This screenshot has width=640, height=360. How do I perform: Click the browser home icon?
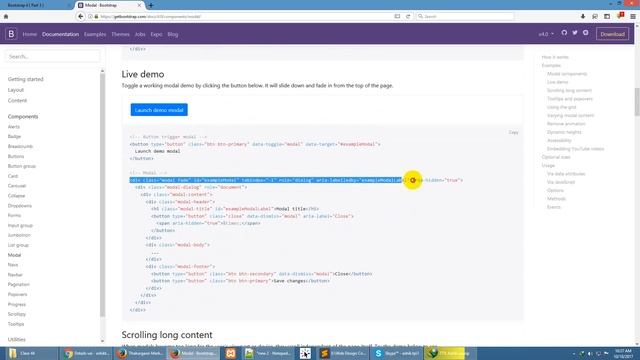coord(6,16)
